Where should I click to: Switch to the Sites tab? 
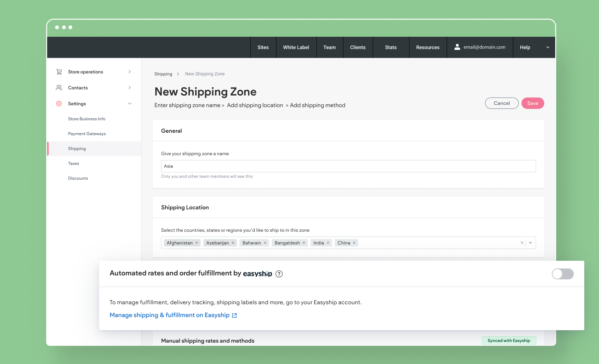263,47
